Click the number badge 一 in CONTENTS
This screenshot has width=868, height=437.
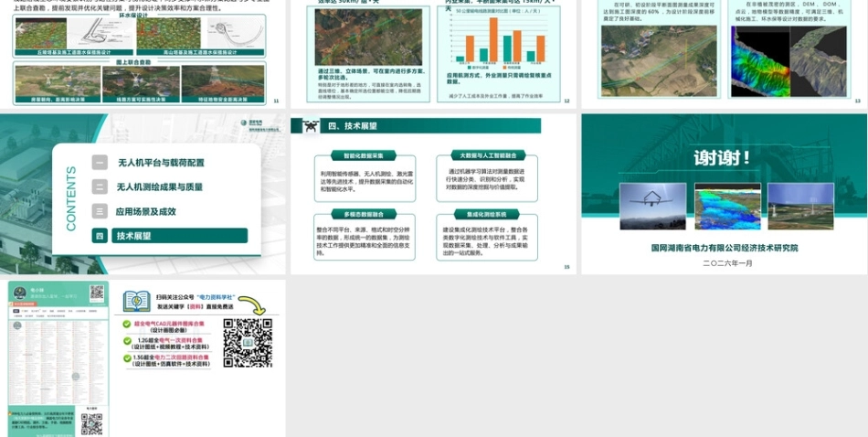(100, 163)
